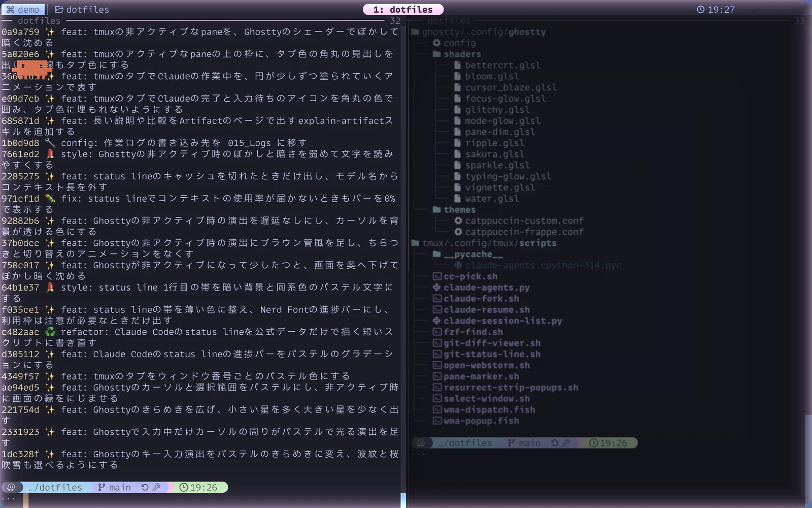Open resurrect-strip-popups.sh file
Image resolution: width=812 pixels, height=508 pixels.
[x=505, y=388]
